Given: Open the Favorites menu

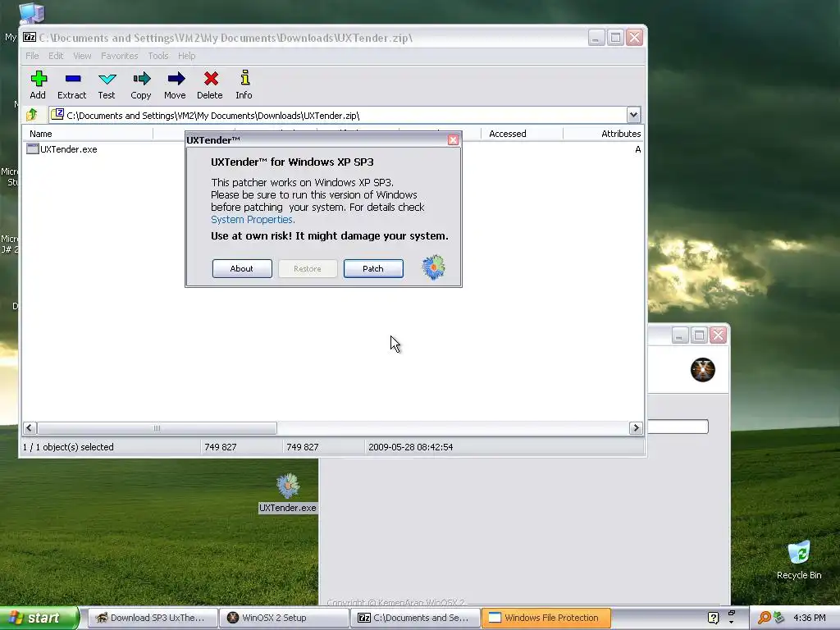Looking at the screenshot, I should tap(120, 56).
